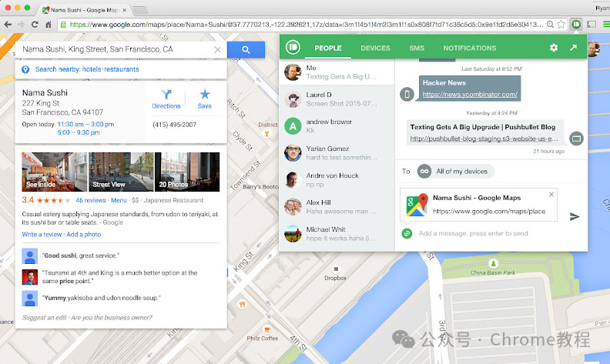Screen dimensions: 610x364
Task: Go back to previous page
Action: [8, 25]
